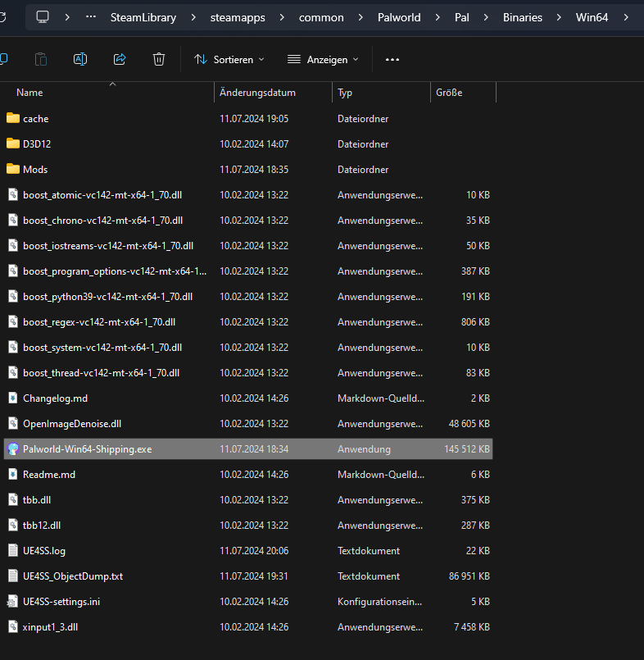Select boost_chrono dll file icon
Screen dimensions: 644x660
13,220
